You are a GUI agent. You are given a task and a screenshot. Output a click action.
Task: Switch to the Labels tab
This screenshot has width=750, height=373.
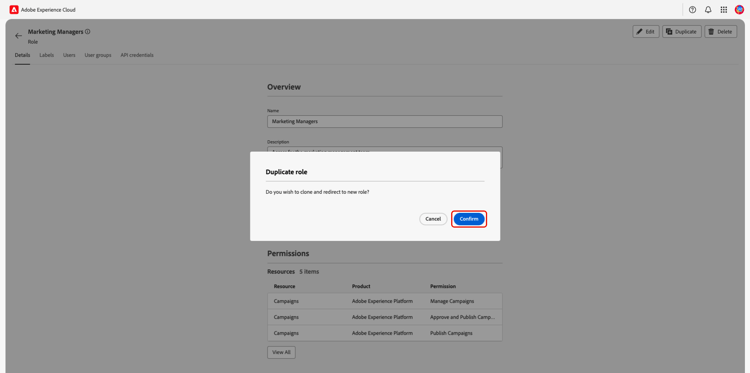(46, 55)
